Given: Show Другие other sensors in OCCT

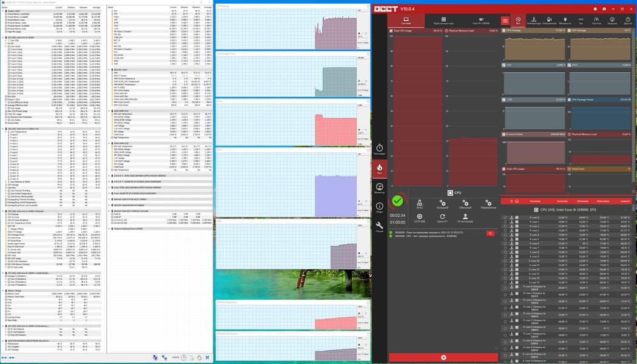Looking at the screenshot, I should (x=628, y=21).
